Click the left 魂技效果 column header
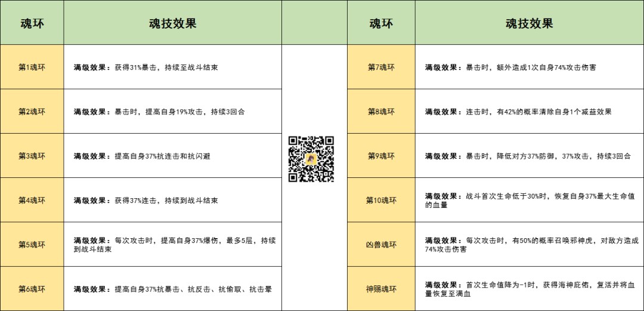Image resolution: width=644 pixels, height=311 pixels. pos(173,23)
